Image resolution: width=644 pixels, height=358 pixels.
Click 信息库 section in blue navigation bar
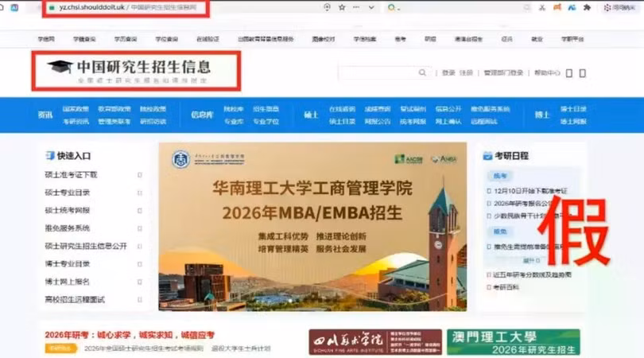202,115
